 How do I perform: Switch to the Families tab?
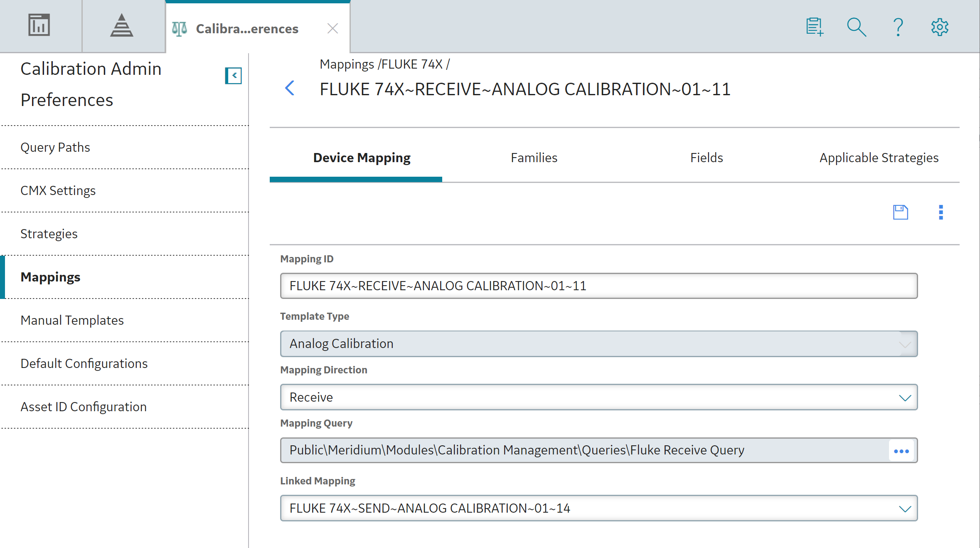click(534, 158)
